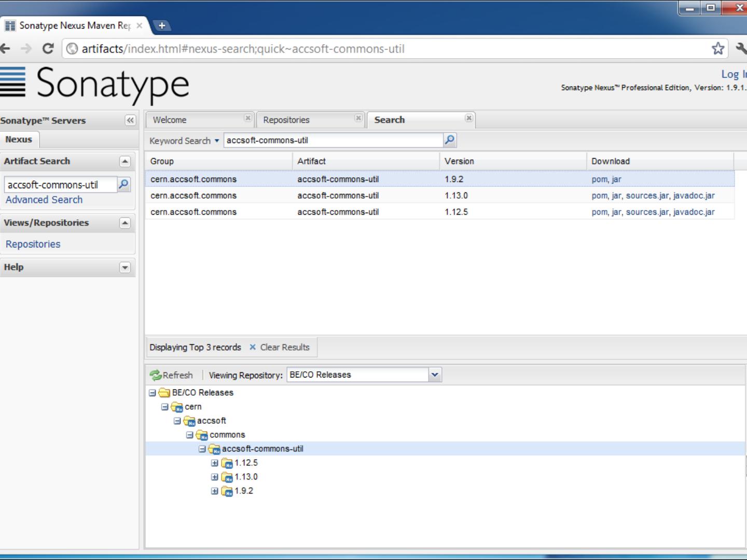
Task: Close the Welcome tab
Action: [x=248, y=119]
